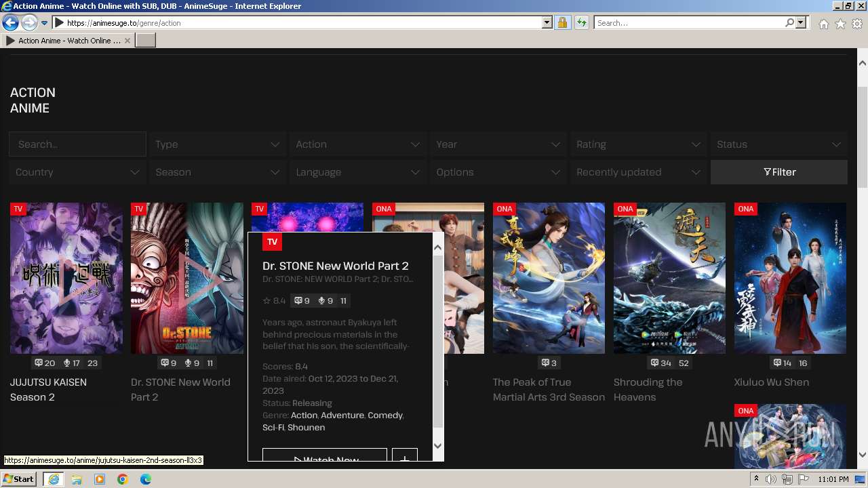
Task: Click the dub microphone icon under JUJUTSU KAISEN
Action: pyautogui.click(x=66, y=363)
